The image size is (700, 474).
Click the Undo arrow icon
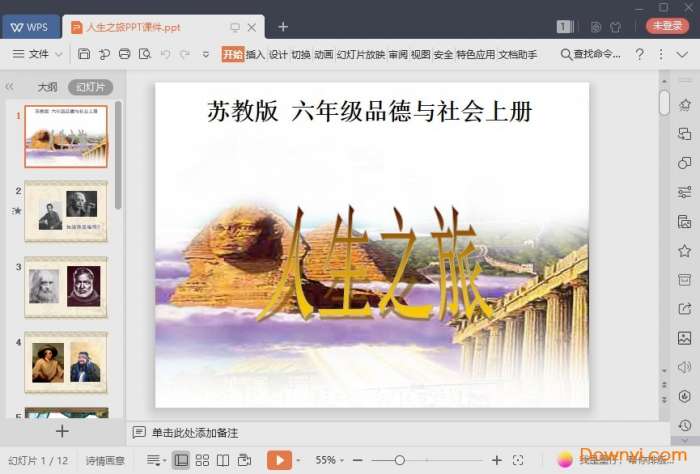[x=166, y=54]
